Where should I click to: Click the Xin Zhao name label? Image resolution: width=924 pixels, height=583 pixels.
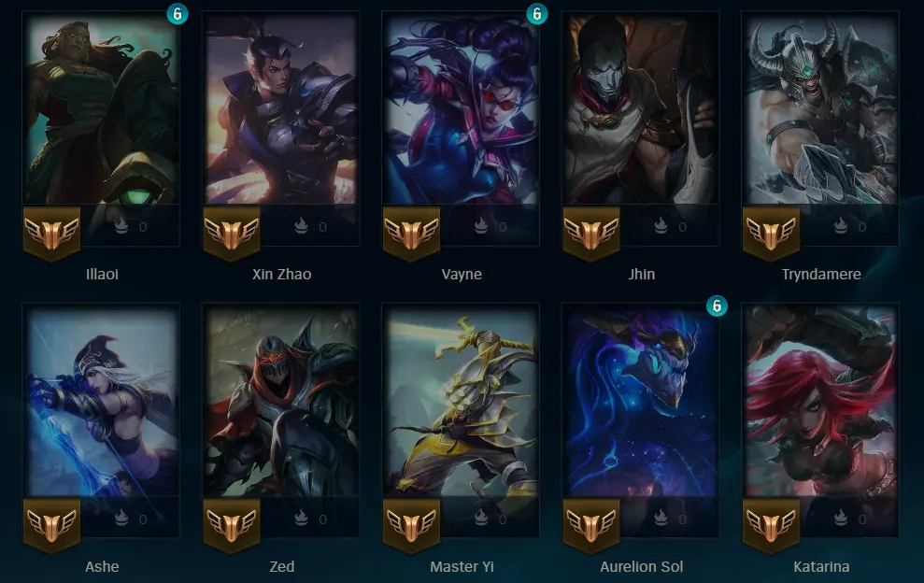281,274
